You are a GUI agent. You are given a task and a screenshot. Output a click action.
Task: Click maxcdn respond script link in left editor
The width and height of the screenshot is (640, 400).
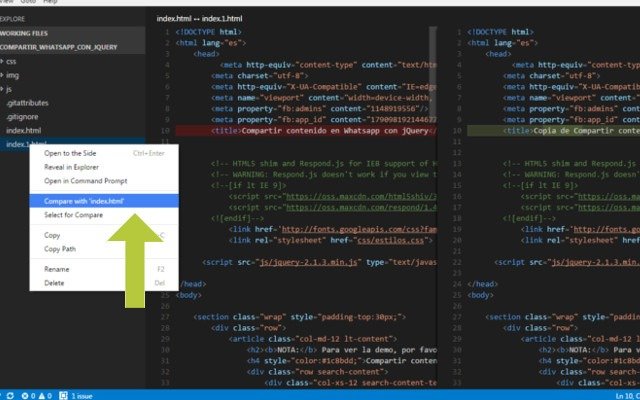point(361,207)
